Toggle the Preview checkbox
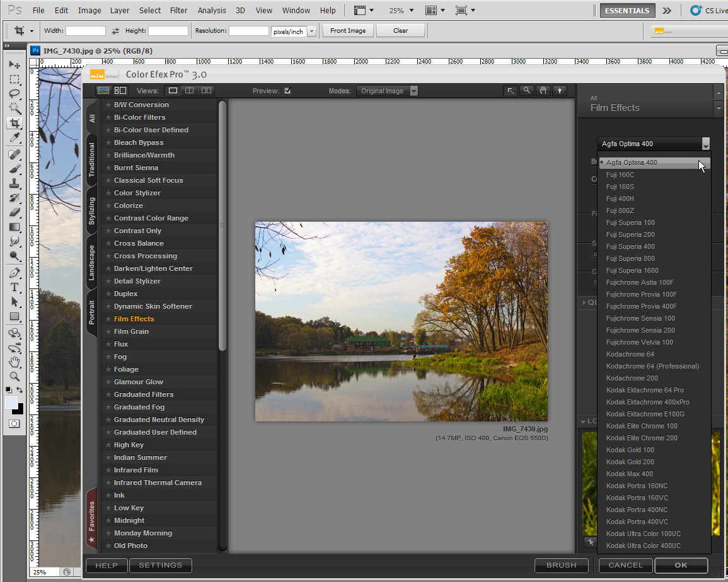Screen dimensions: 728x582 point(287,91)
